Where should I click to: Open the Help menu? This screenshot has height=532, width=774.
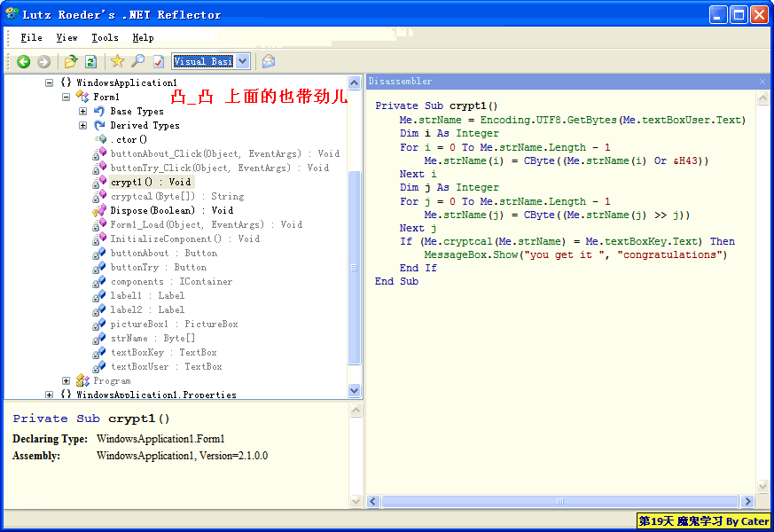(143, 37)
